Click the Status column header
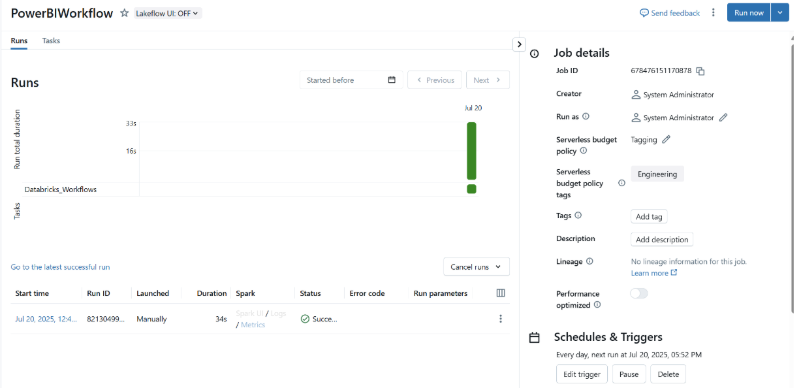The image size is (795, 388). (x=310, y=293)
